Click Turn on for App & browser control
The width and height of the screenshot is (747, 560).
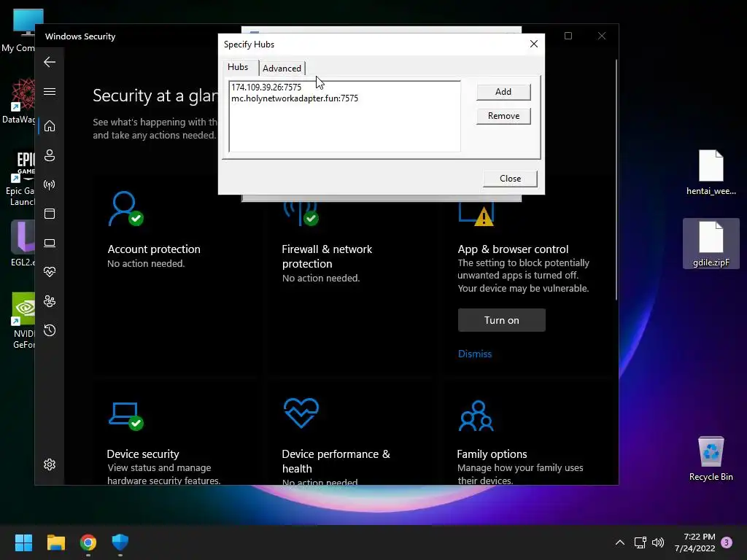pos(501,320)
